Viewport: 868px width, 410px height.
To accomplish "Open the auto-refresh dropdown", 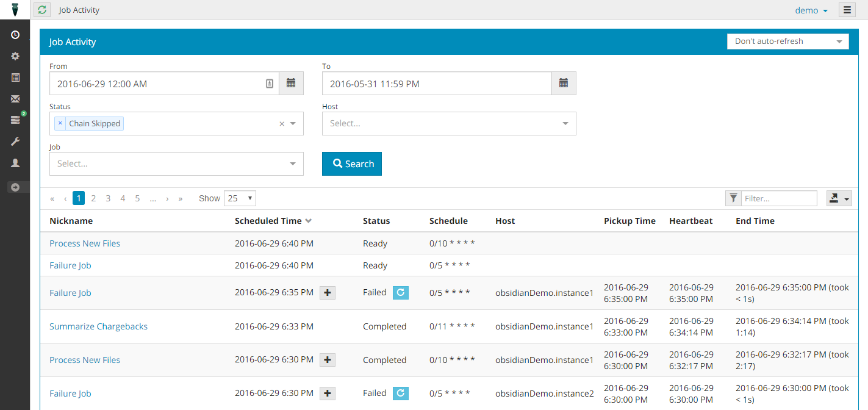I will pyautogui.click(x=787, y=41).
